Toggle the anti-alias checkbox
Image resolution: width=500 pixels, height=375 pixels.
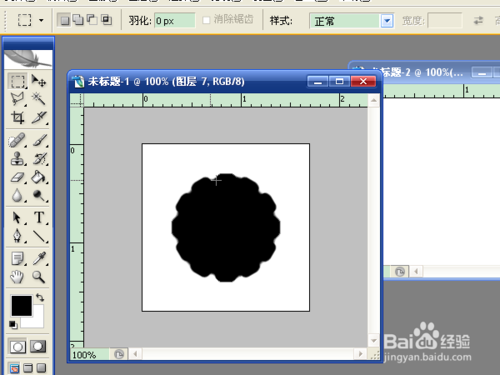(x=206, y=20)
